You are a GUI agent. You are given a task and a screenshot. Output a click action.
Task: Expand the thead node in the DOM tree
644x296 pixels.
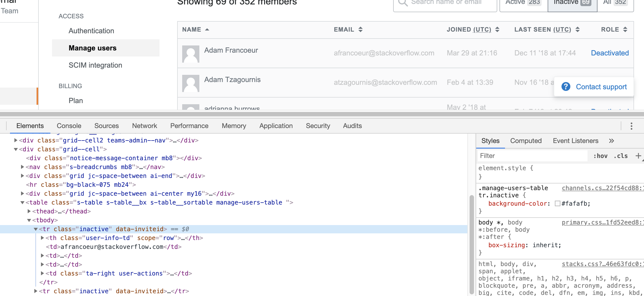click(x=29, y=211)
